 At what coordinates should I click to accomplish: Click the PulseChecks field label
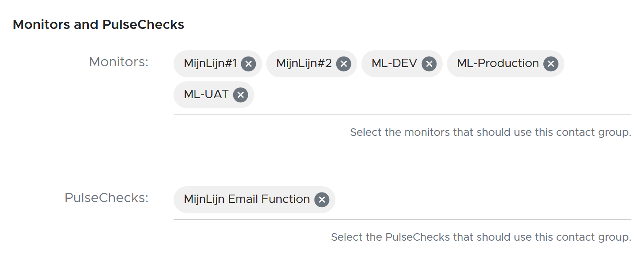pos(106,198)
